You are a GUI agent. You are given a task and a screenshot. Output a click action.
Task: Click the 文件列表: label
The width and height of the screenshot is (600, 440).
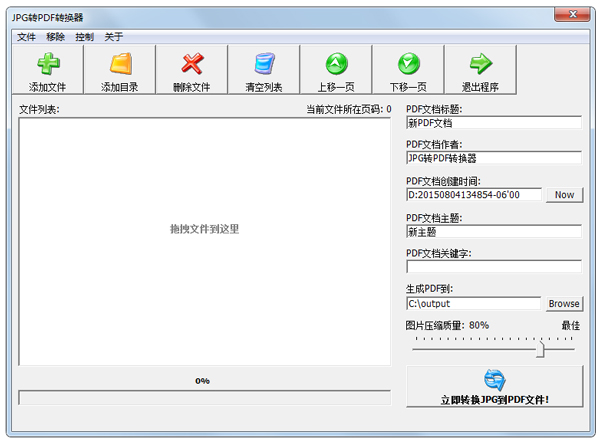pos(39,109)
